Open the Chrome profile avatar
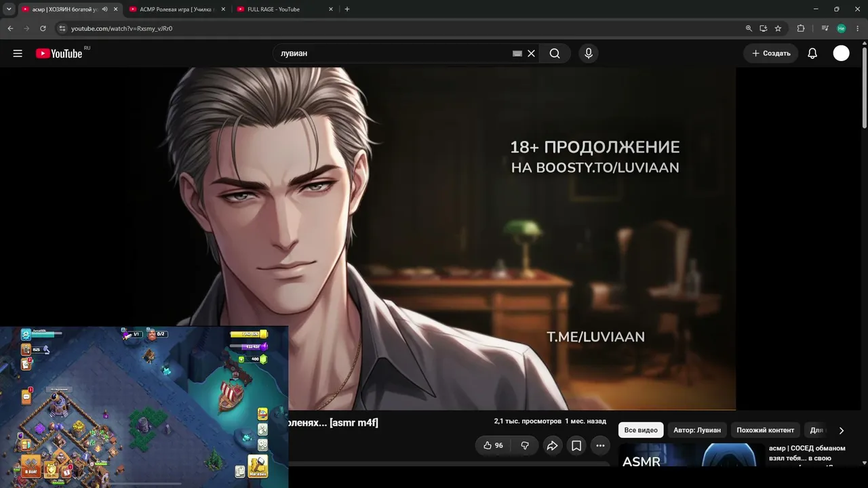The height and width of the screenshot is (488, 868). pyautogui.click(x=841, y=28)
